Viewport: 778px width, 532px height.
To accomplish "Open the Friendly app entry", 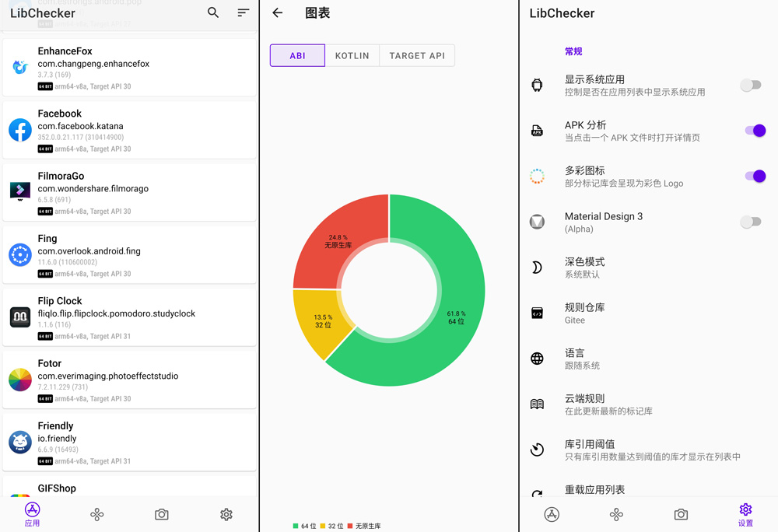I will click(129, 443).
